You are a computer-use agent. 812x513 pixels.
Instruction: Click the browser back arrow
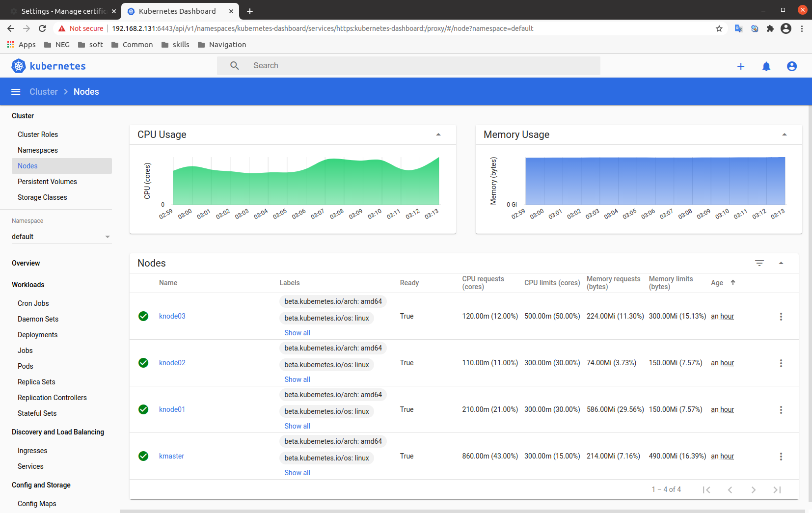pyautogui.click(x=11, y=28)
